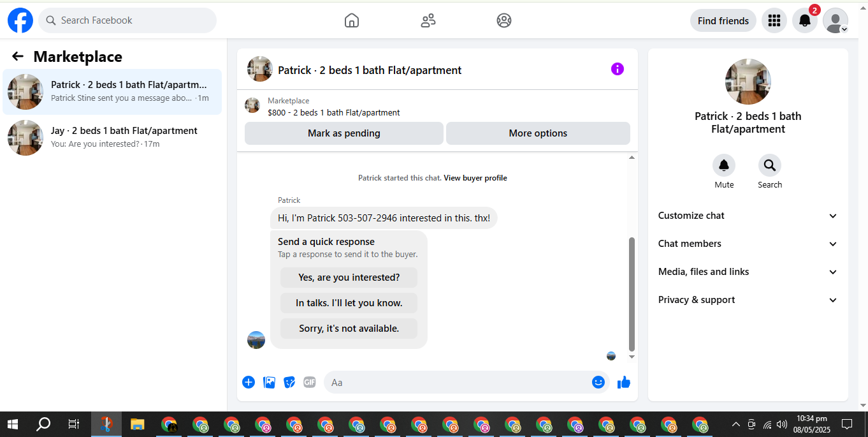Send 'In talks. I'll let you know.' response
Viewport: 868px width, 437px height.
coord(349,303)
